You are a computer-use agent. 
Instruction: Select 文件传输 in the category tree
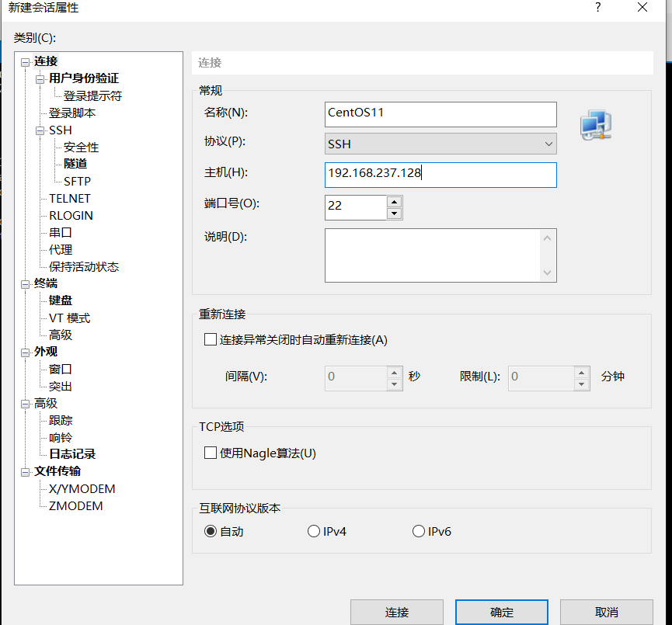click(57, 471)
